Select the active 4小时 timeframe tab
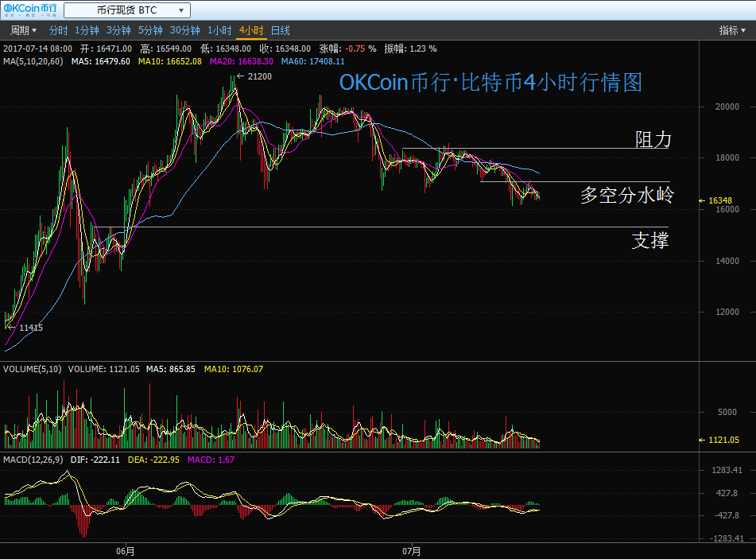756x559 pixels. 251,30
